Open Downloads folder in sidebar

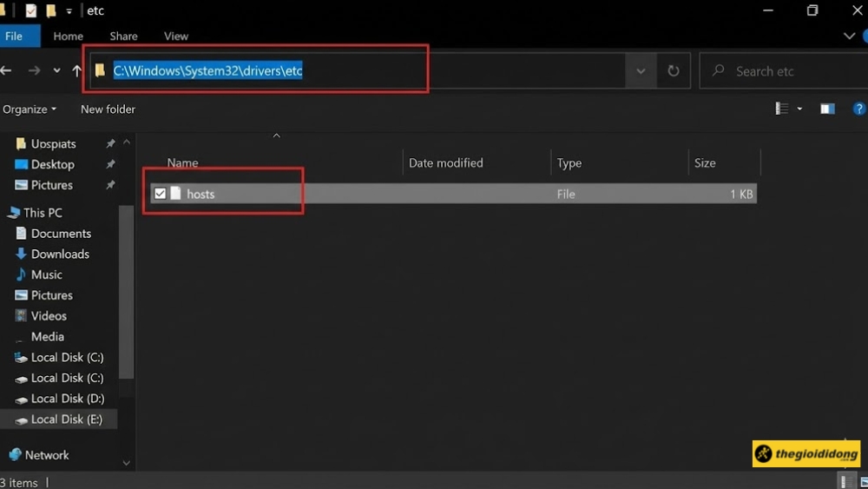(60, 254)
